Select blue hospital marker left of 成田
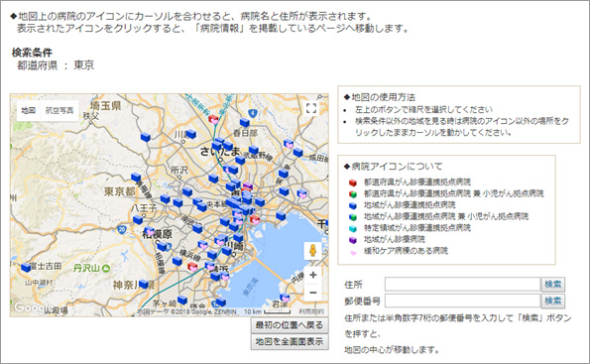The image size is (590, 364). [298, 153]
